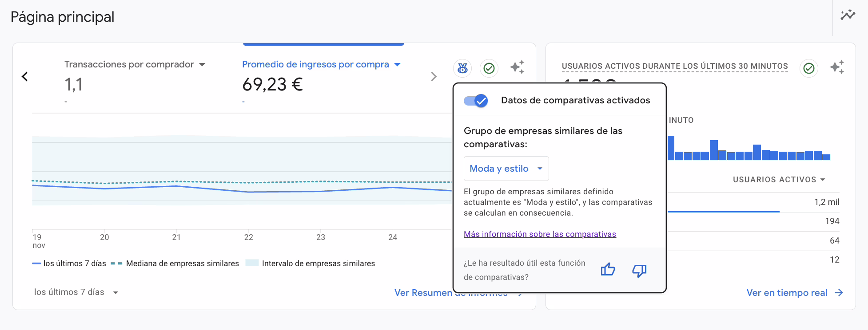Change the los últimos 7 días date range
Image resolution: width=868 pixels, height=330 pixels.
pyautogui.click(x=76, y=292)
